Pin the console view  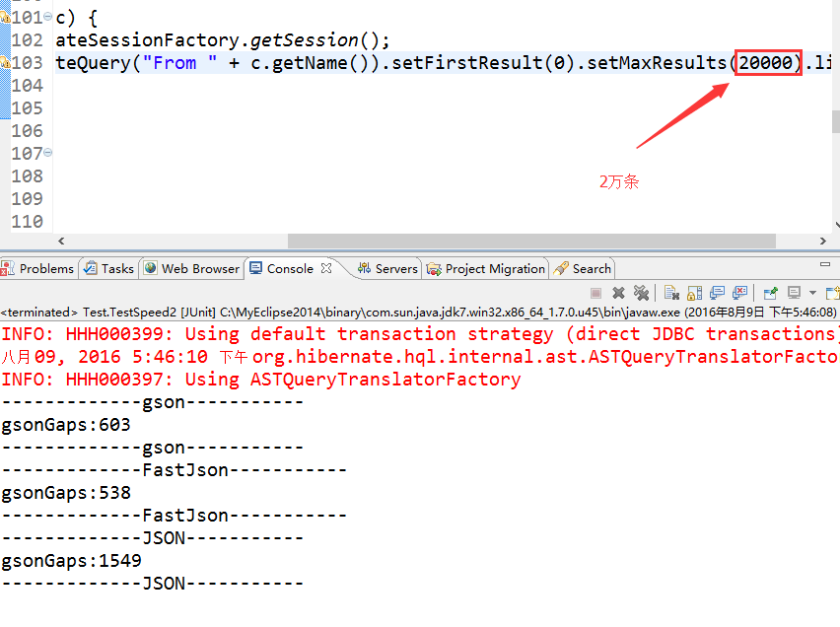770,293
